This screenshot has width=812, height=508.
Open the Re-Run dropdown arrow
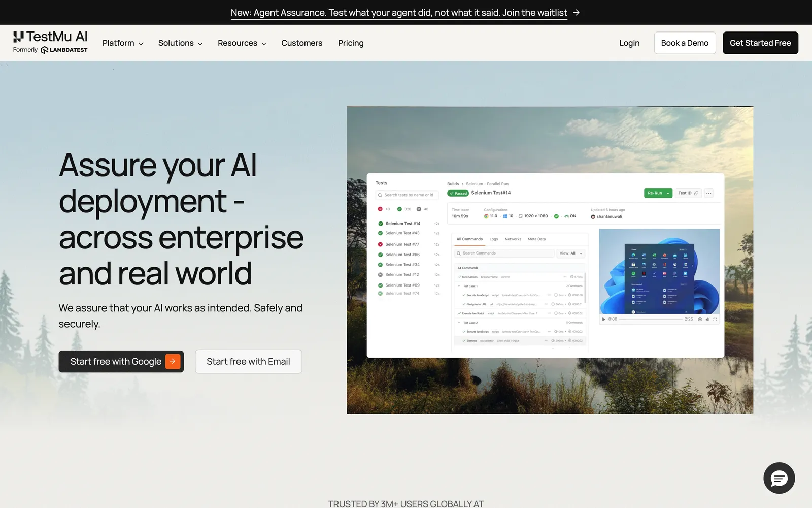point(668,193)
